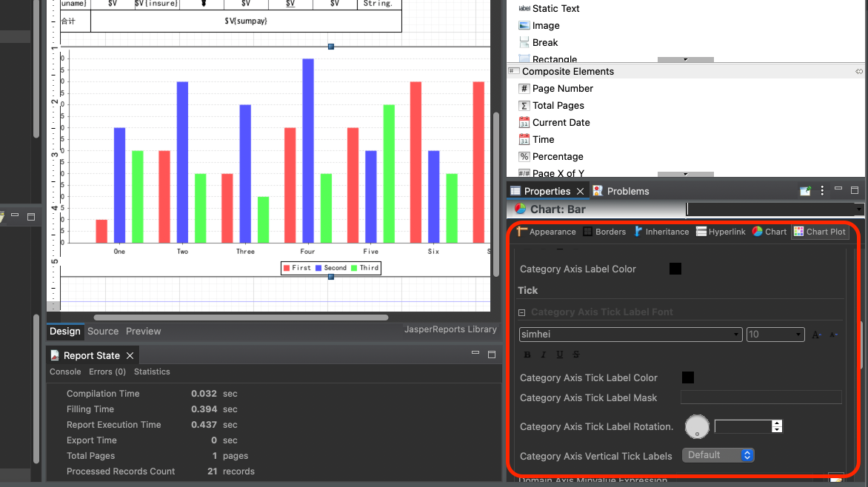The image size is (868, 487).
Task: Click the Bold formatting icon
Action: 528,355
